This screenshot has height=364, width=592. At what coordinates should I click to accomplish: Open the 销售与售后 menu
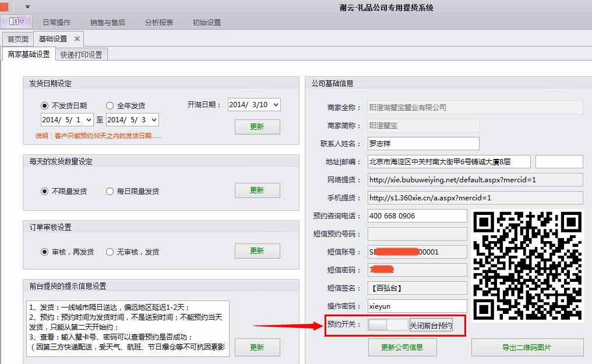coord(108,22)
